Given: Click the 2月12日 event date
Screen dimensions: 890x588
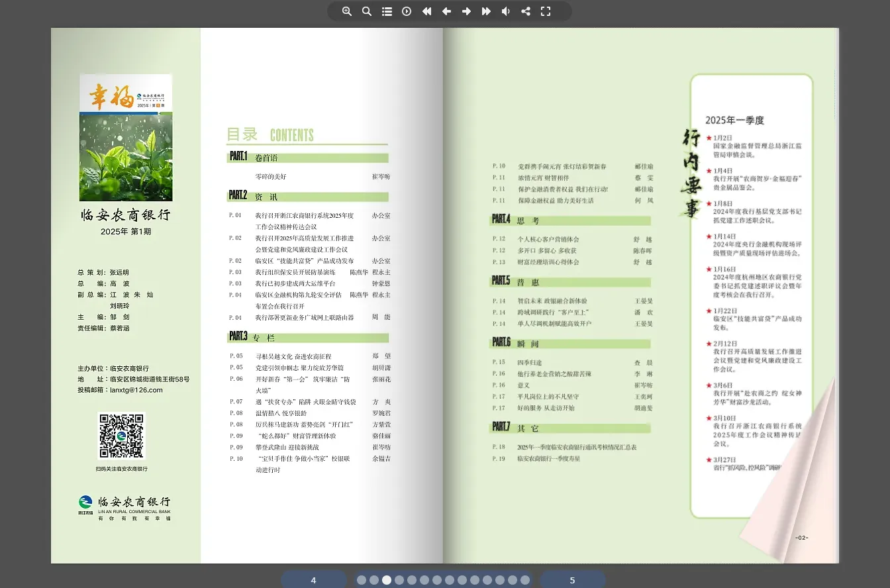Looking at the screenshot, I should tap(724, 344).
